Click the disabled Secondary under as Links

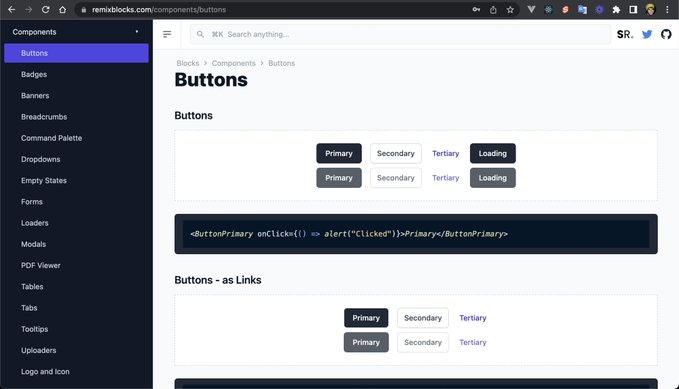(423, 343)
